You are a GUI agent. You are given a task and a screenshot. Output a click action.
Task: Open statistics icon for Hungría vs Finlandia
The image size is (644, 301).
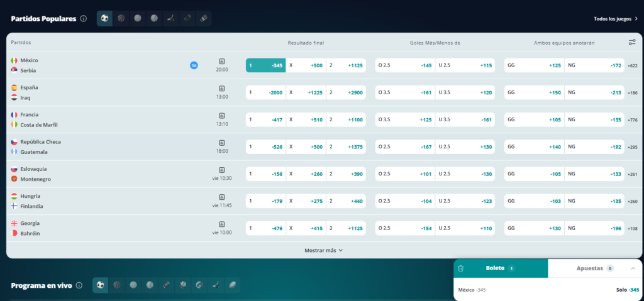coord(222,197)
